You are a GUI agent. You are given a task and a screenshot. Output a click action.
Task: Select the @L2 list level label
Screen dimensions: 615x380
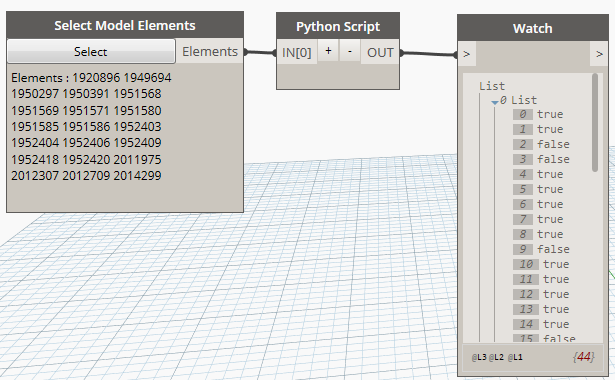coord(496,357)
